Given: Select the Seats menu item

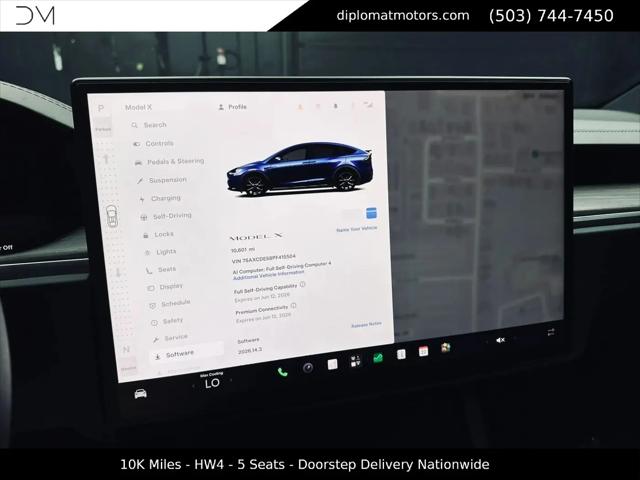Looking at the screenshot, I should click(x=161, y=269).
